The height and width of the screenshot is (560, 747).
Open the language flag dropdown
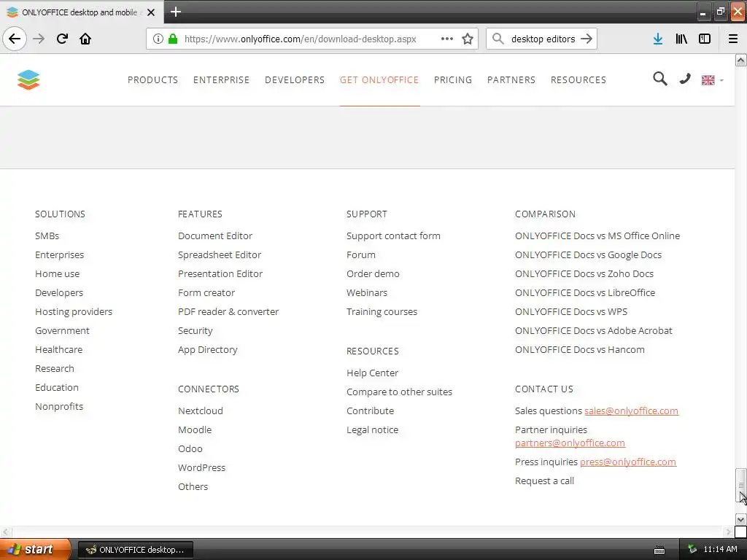pyautogui.click(x=712, y=80)
